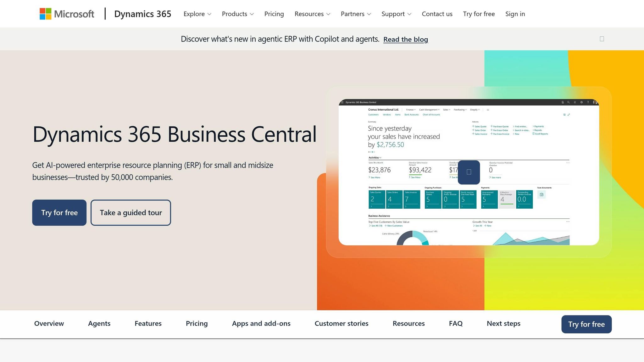Click the settings gear icon in dashboard preview
Viewport: 644px width, 362px height.
click(581, 102)
